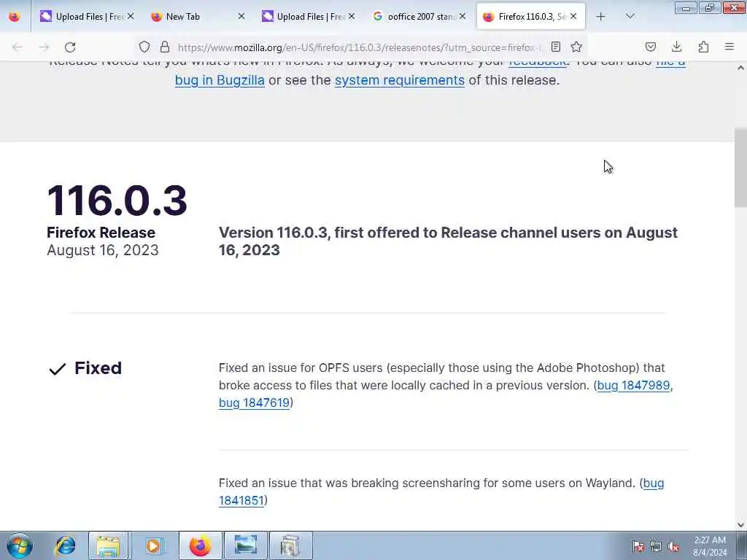Open a new tab with plus button
This screenshot has width=747, height=560.
(x=601, y=17)
